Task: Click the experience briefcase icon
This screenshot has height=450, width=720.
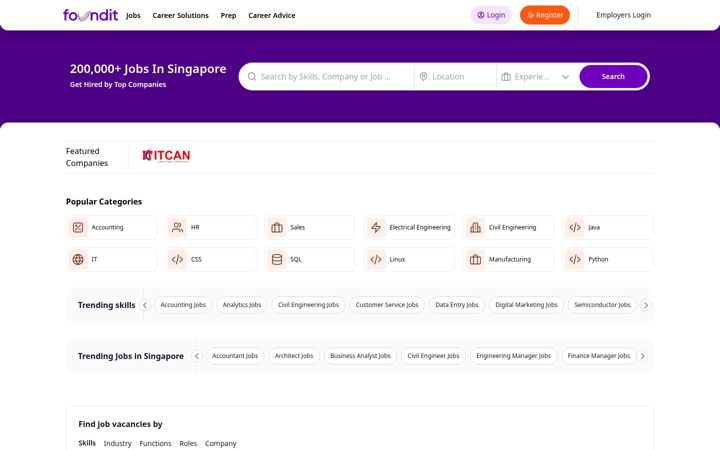Action: [506, 77]
